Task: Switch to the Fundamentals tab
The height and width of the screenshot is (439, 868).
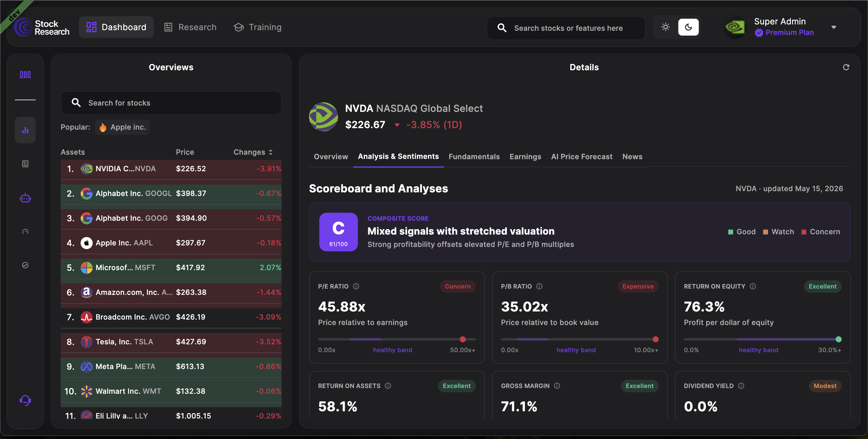Action: 474,156
